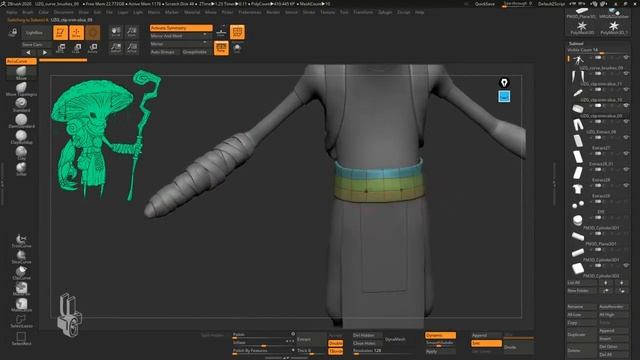Click the Draw mode button
The image size is (640, 360).
pyautogui.click(x=76, y=33)
